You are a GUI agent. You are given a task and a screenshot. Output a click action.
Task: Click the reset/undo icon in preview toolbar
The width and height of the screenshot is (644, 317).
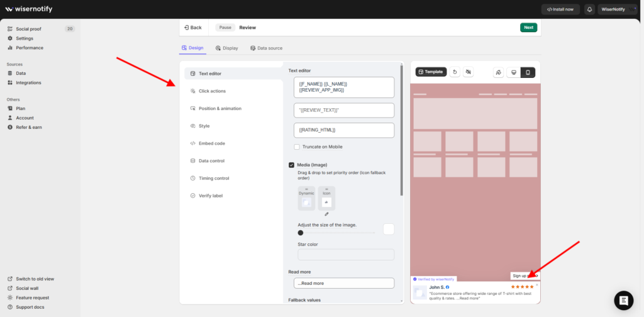pyautogui.click(x=455, y=72)
